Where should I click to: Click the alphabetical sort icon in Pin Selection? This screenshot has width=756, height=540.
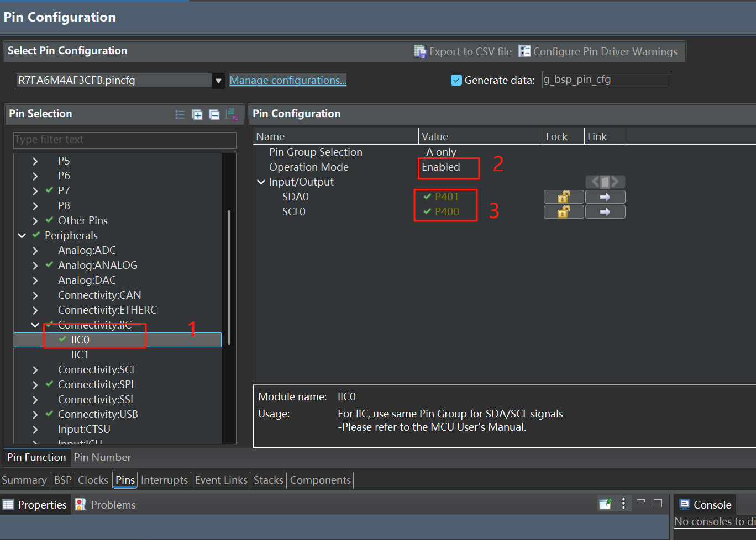click(232, 114)
